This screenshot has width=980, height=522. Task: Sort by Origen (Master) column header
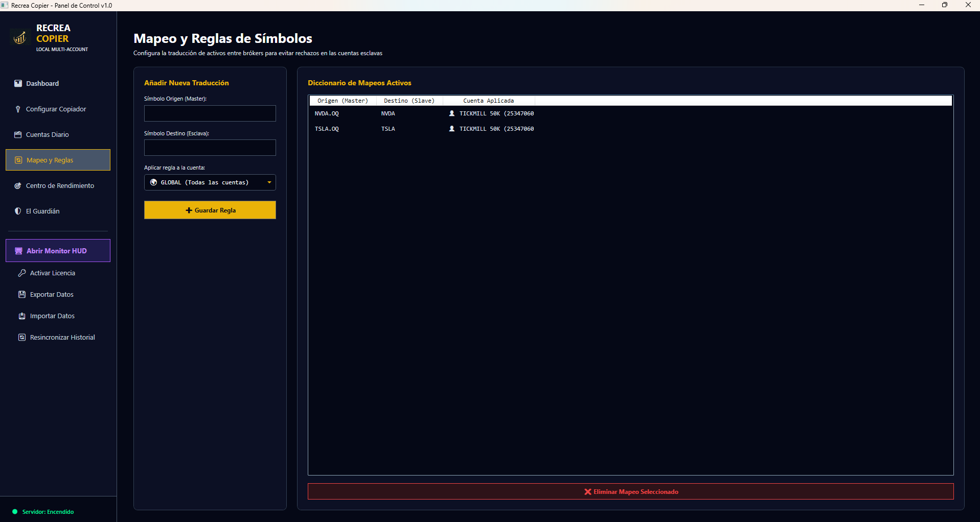[x=343, y=101]
